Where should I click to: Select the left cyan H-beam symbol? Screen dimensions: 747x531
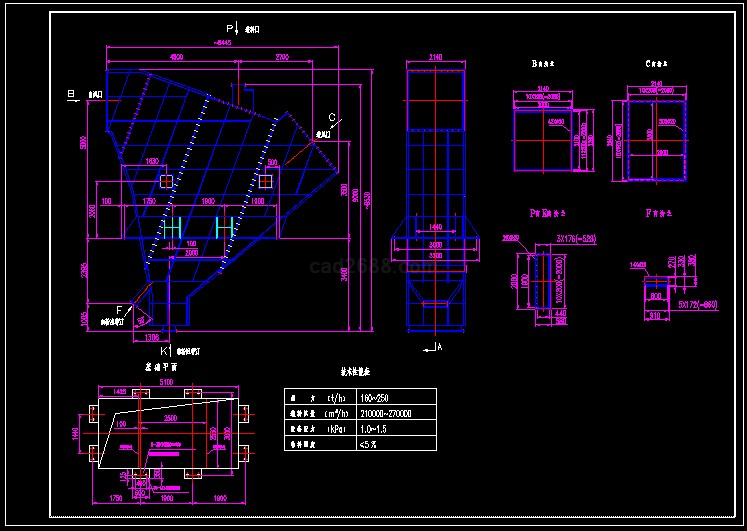click(171, 229)
